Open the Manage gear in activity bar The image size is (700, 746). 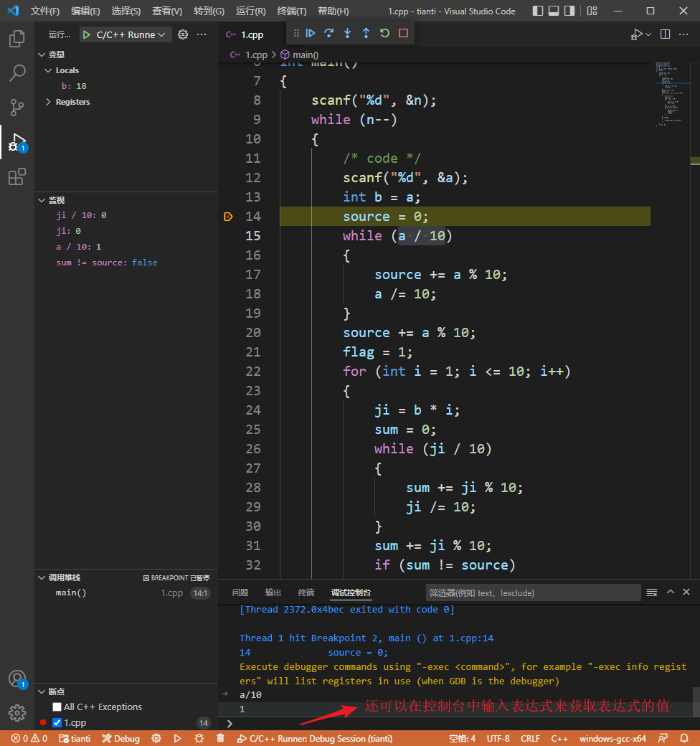tap(17, 713)
